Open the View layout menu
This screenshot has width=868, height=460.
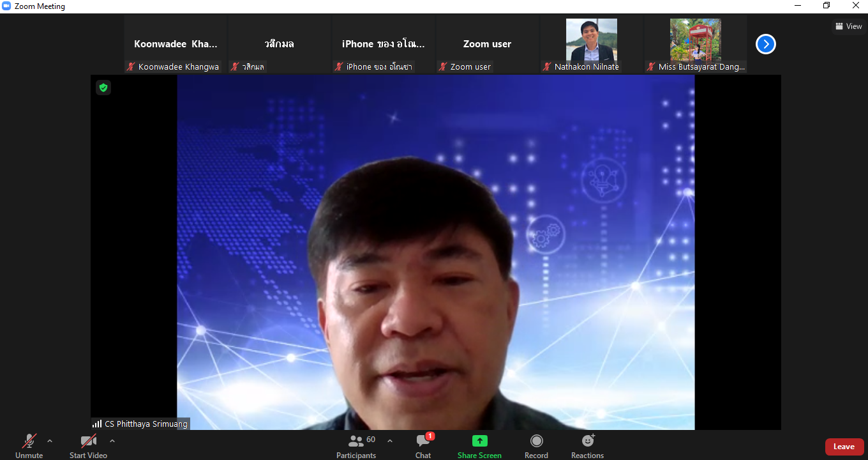point(849,26)
